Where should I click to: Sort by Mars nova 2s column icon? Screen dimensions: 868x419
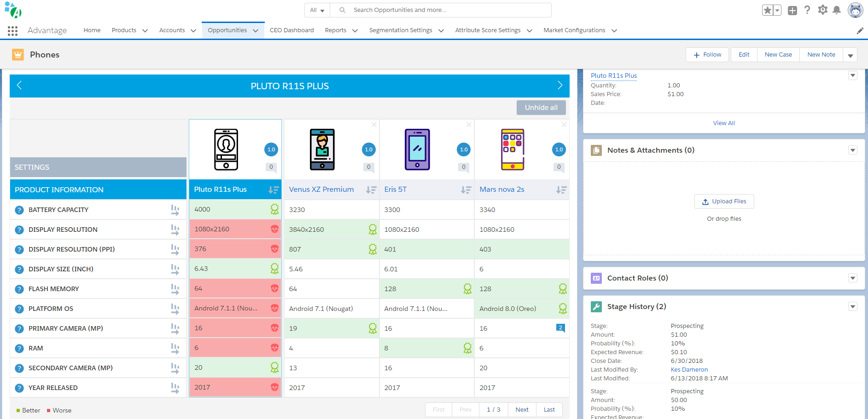coord(561,189)
